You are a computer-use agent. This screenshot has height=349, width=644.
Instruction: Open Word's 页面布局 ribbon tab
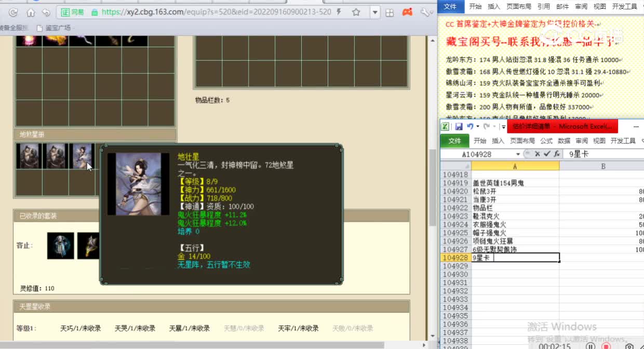pyautogui.click(x=518, y=7)
